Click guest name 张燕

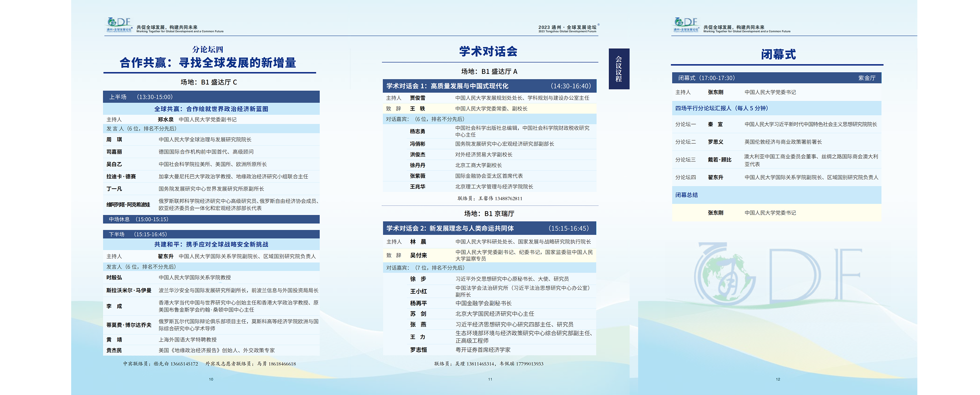(418, 325)
